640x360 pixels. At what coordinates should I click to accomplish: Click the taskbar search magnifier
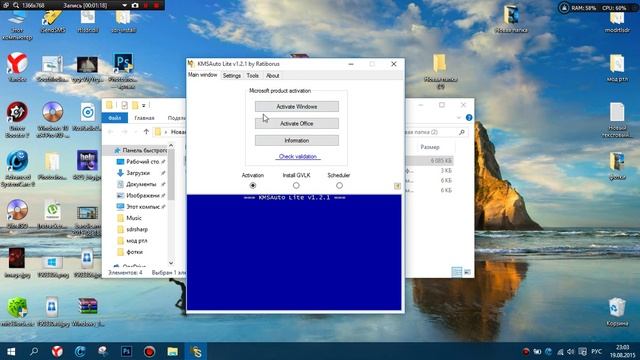[x=34, y=351]
